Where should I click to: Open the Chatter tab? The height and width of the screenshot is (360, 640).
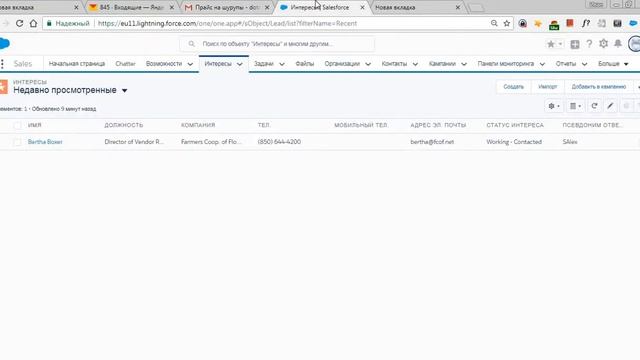click(x=125, y=64)
